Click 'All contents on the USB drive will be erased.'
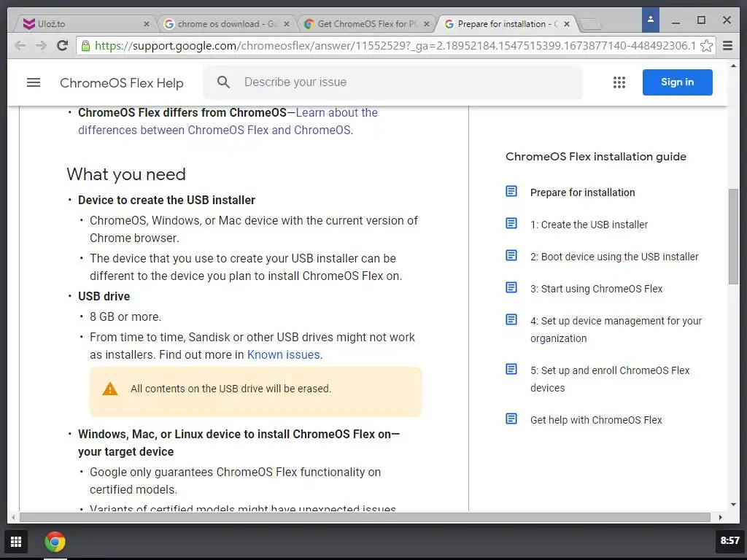Viewport: 747px width, 560px height. tap(231, 389)
